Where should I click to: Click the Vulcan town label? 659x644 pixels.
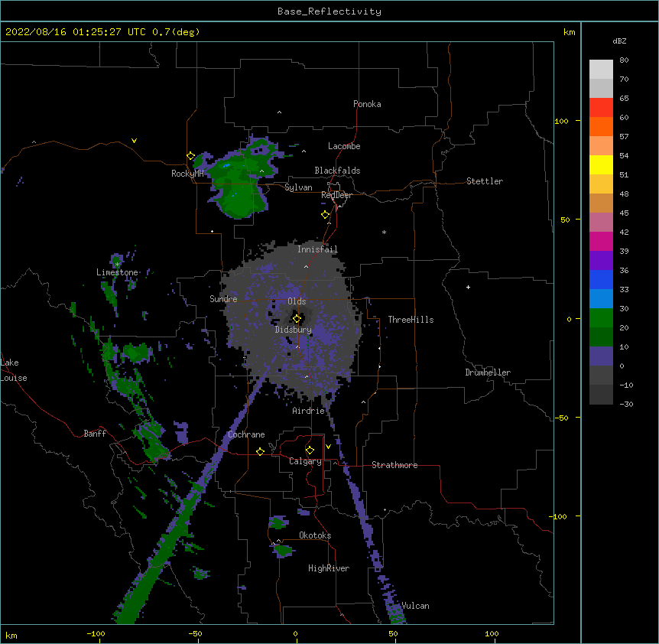pos(416,606)
